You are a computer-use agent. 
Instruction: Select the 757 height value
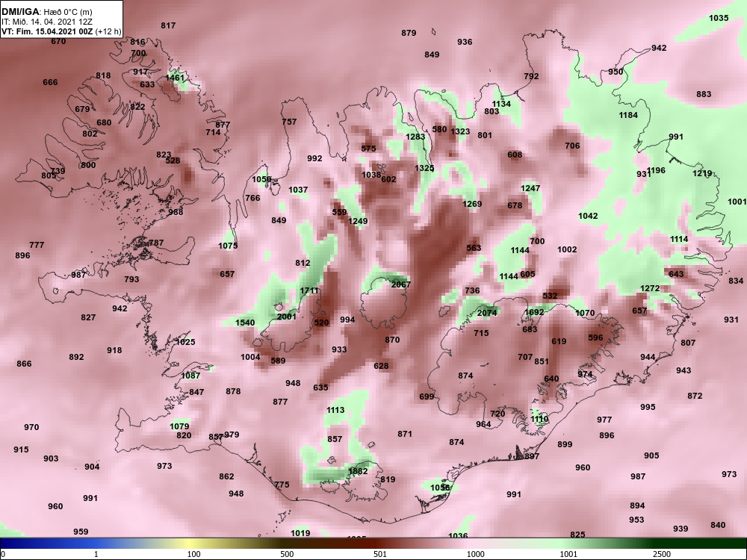pos(289,122)
